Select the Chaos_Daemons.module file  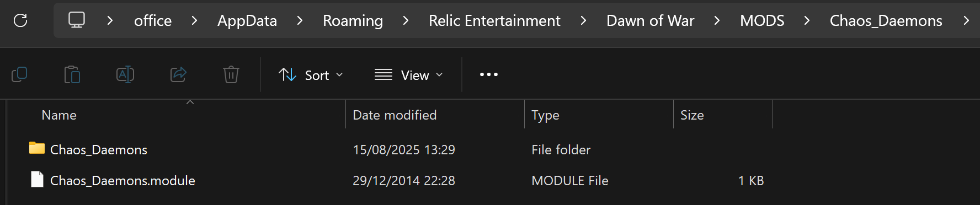tap(122, 181)
